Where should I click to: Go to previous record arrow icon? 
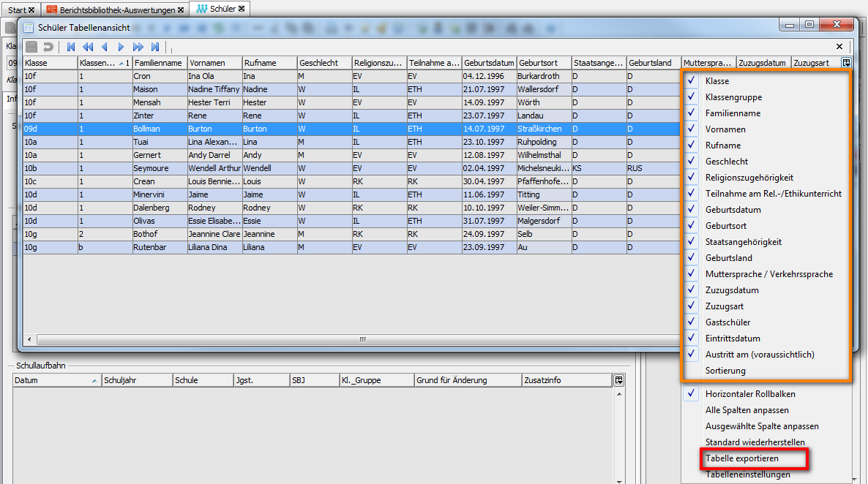tap(104, 47)
